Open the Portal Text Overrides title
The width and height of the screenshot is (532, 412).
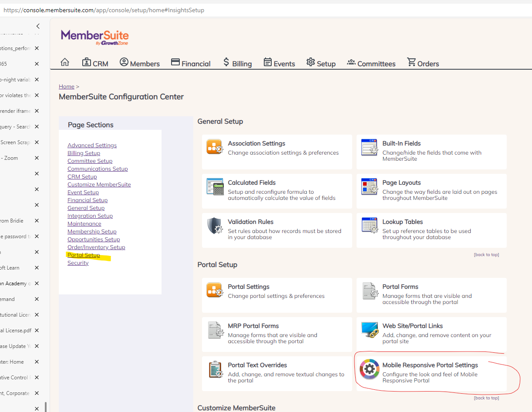[x=257, y=365]
